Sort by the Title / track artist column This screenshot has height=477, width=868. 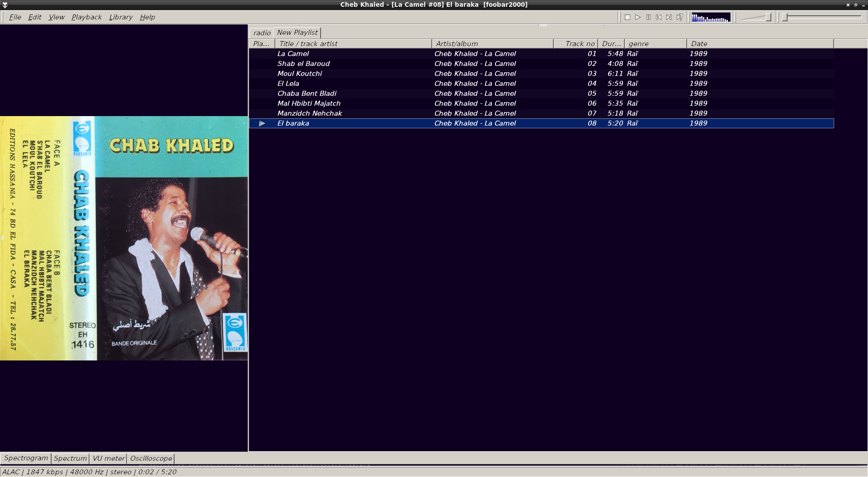click(353, 44)
